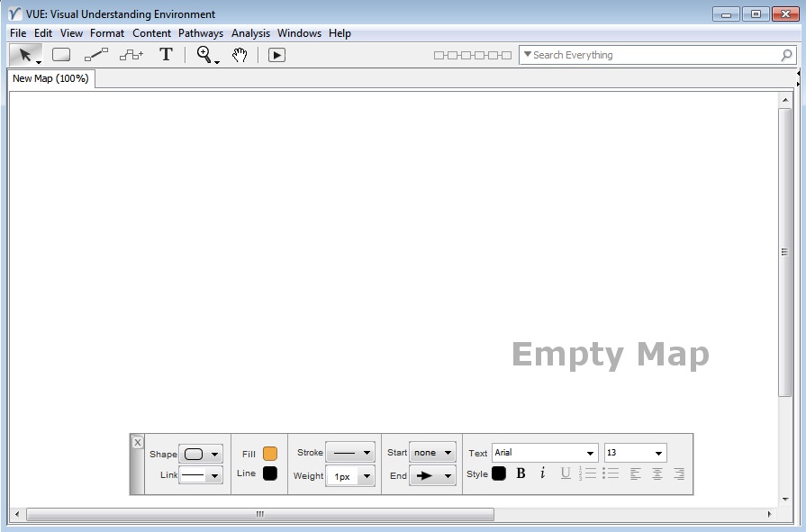Open the Analysis menu
This screenshot has height=532, width=806.
coord(250,32)
